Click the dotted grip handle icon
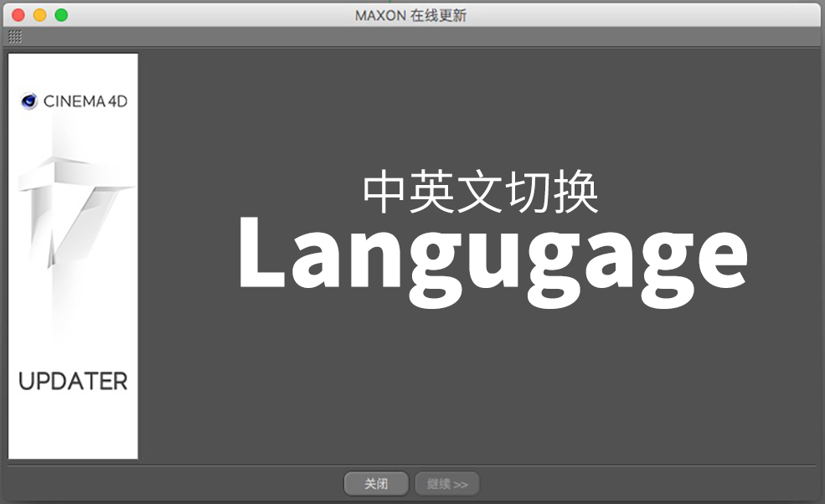This screenshot has width=825, height=504. click(15, 37)
